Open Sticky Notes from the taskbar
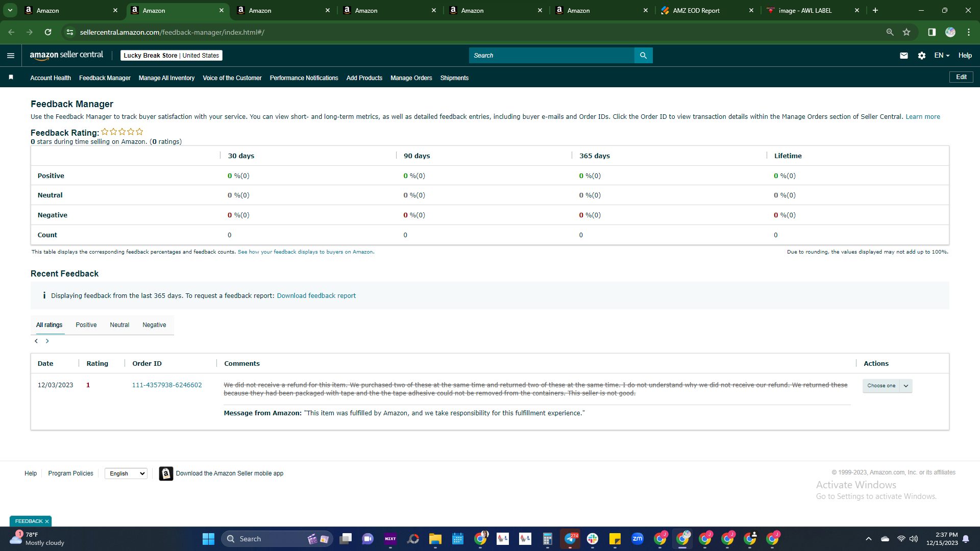This screenshot has height=551, width=980. pyautogui.click(x=615, y=539)
